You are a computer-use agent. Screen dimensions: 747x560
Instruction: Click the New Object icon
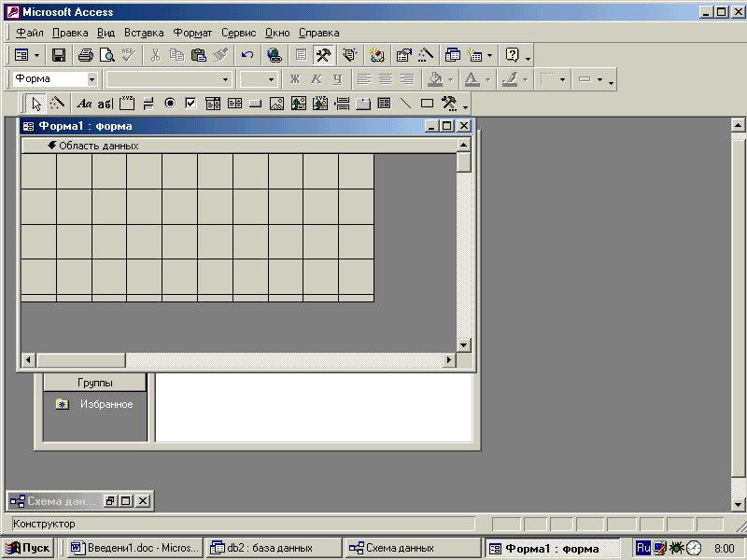point(474,55)
